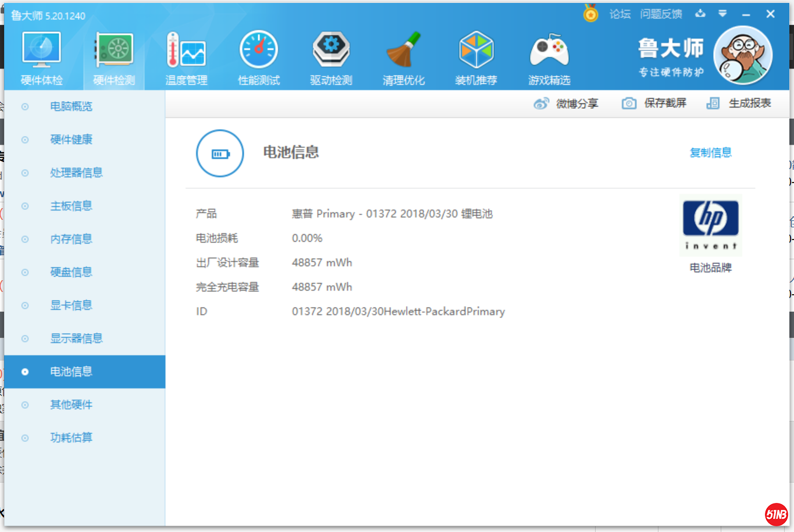This screenshot has height=532, width=794.
Task: Open the title bar dropdown menu arrow
Action: 722,13
